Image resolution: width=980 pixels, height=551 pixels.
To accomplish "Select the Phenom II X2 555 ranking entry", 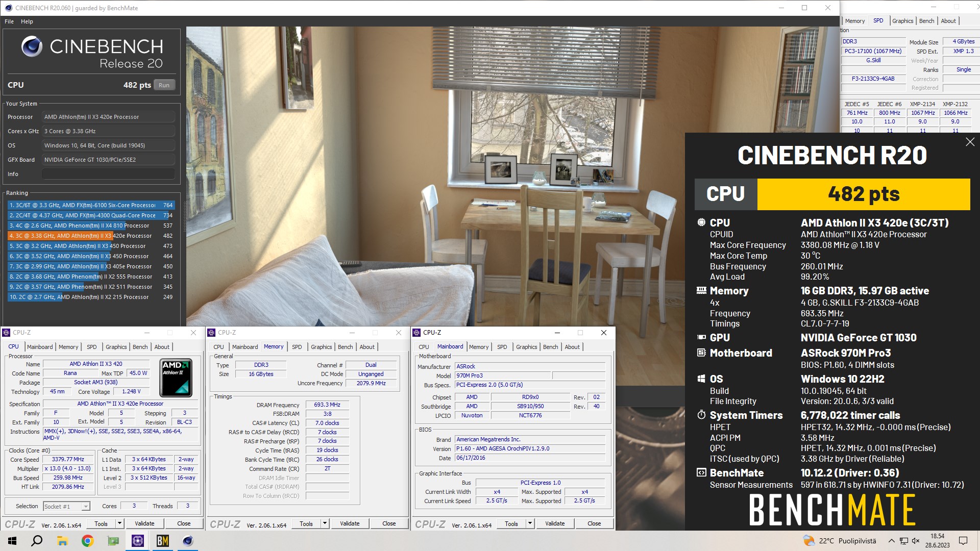I will point(91,277).
